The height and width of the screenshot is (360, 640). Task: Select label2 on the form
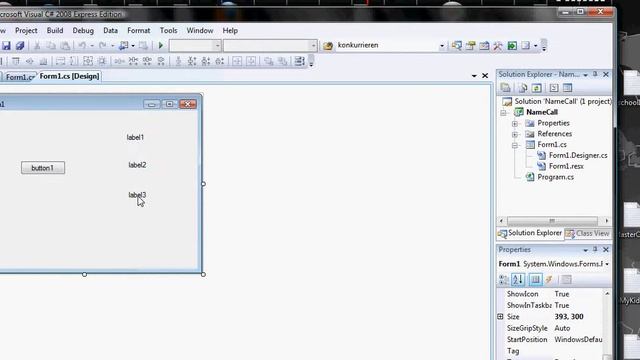tap(137, 165)
